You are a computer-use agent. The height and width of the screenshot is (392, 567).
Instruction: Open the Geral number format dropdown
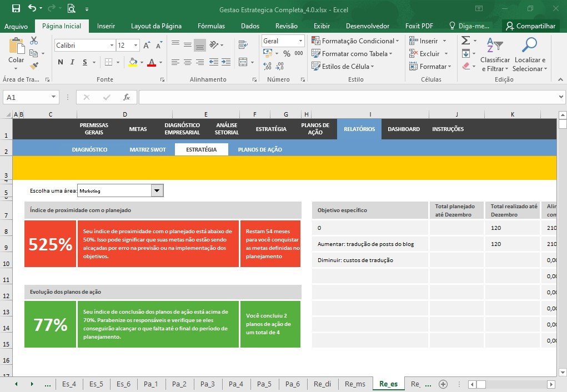pos(300,41)
